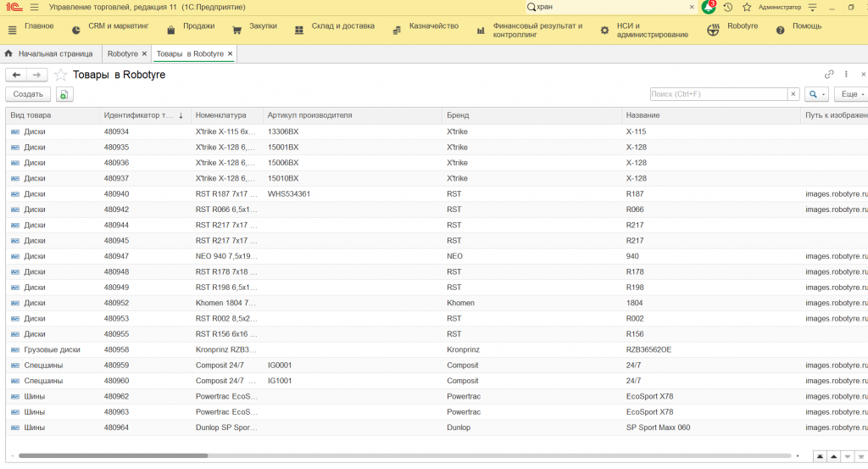Click row icon for item 480942

pos(15,209)
